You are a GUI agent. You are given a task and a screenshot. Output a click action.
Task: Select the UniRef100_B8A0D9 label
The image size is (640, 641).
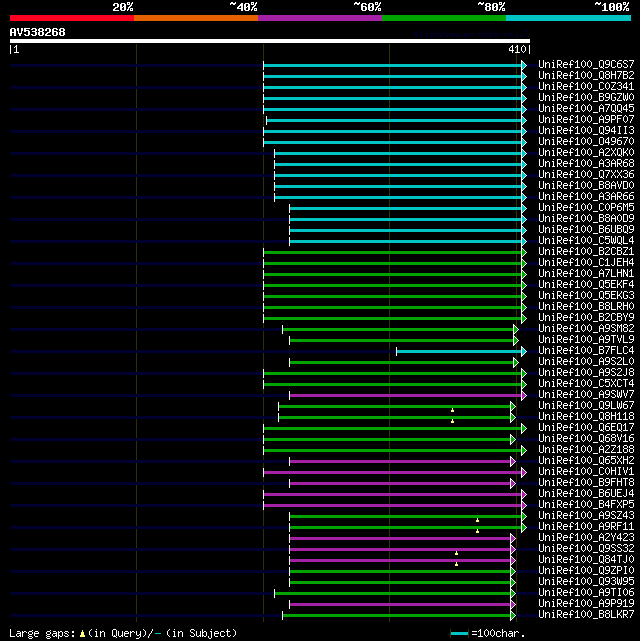tap(586, 219)
